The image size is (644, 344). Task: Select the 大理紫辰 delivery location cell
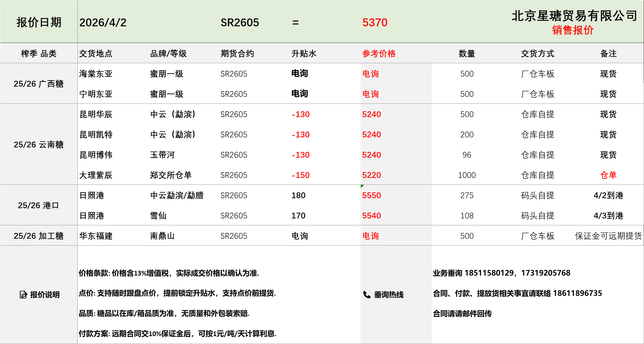[x=96, y=175]
